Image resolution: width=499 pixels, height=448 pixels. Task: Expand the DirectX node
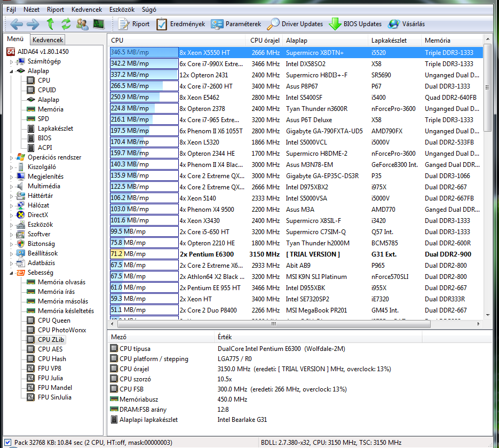pyautogui.click(x=11, y=215)
